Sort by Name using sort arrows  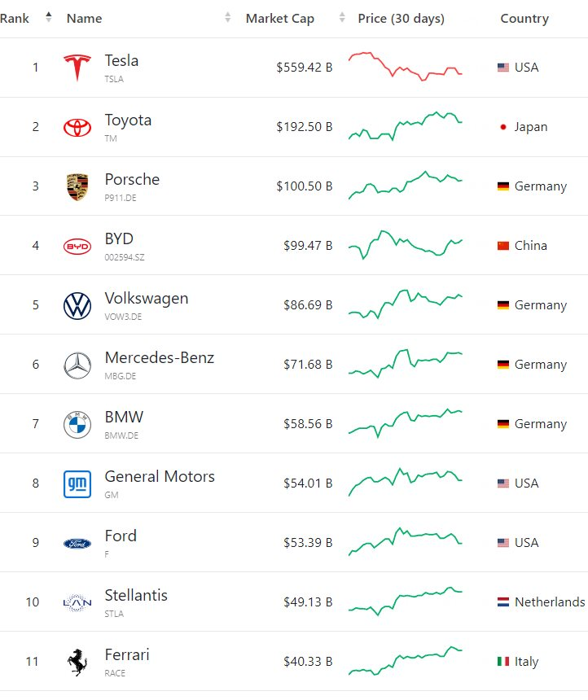[x=228, y=18]
